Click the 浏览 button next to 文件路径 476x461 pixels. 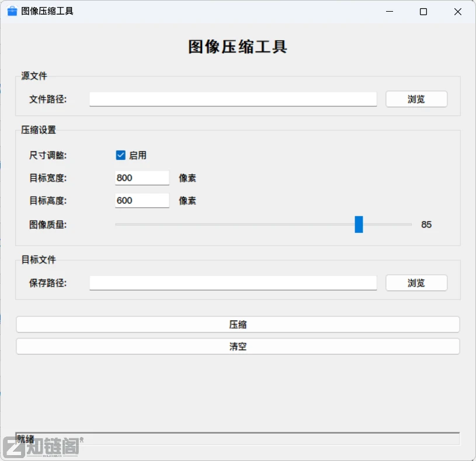click(416, 99)
